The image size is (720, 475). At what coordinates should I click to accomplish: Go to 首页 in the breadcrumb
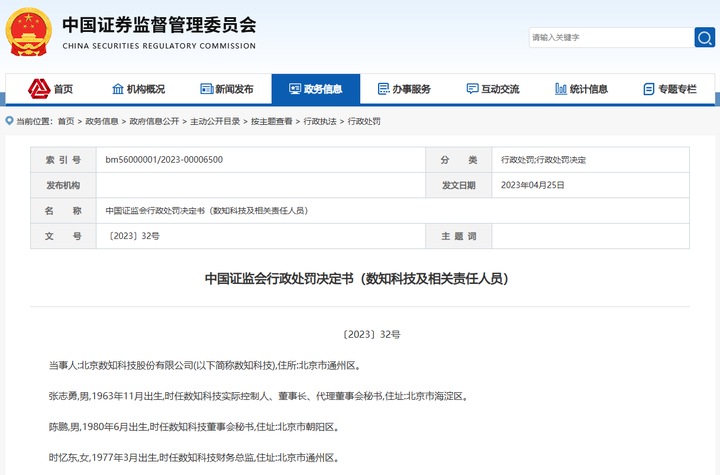pos(66,121)
